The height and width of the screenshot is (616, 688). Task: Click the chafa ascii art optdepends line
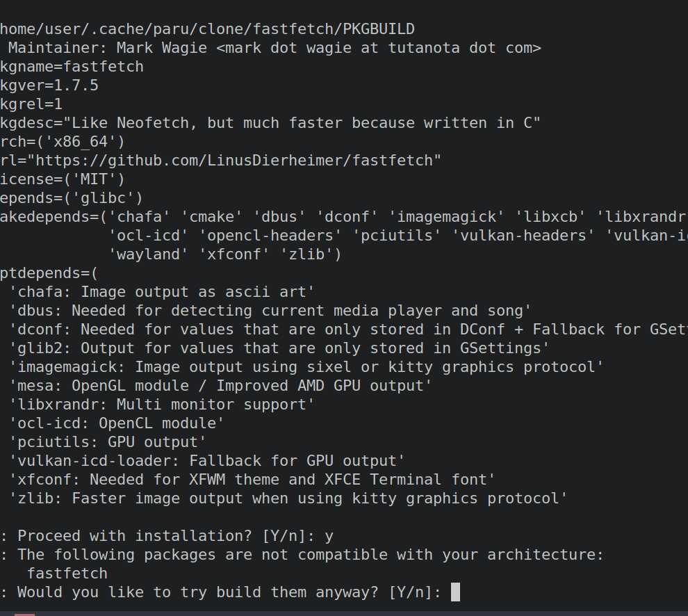(162, 292)
